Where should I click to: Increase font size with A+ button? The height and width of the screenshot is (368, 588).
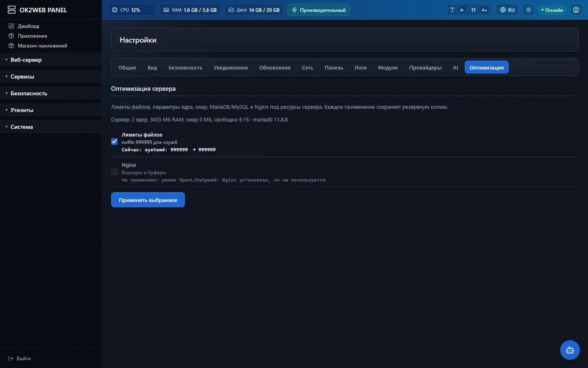tap(484, 10)
